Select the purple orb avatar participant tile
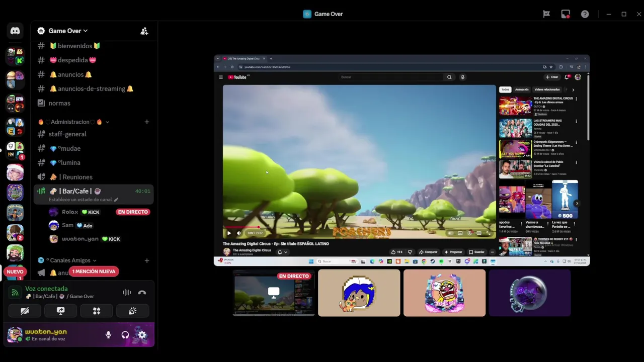Viewport: 644px width, 362px height. point(530,293)
